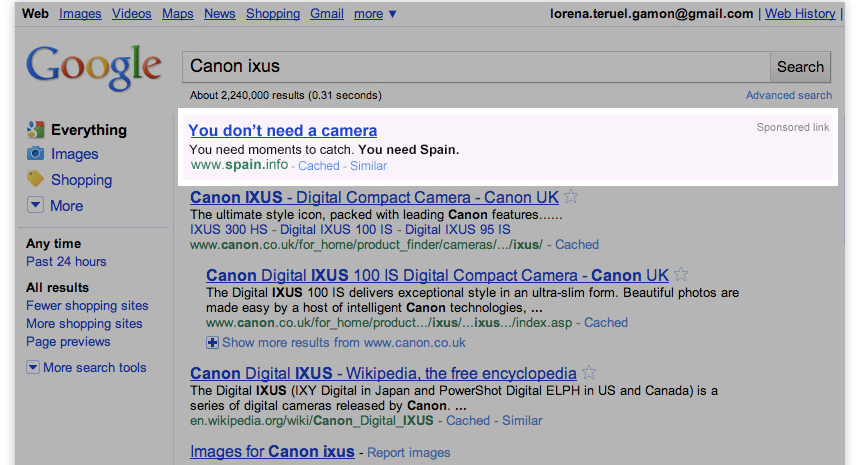
Task: Open Digital IXUS 100 IS sublink
Action: click(x=336, y=230)
